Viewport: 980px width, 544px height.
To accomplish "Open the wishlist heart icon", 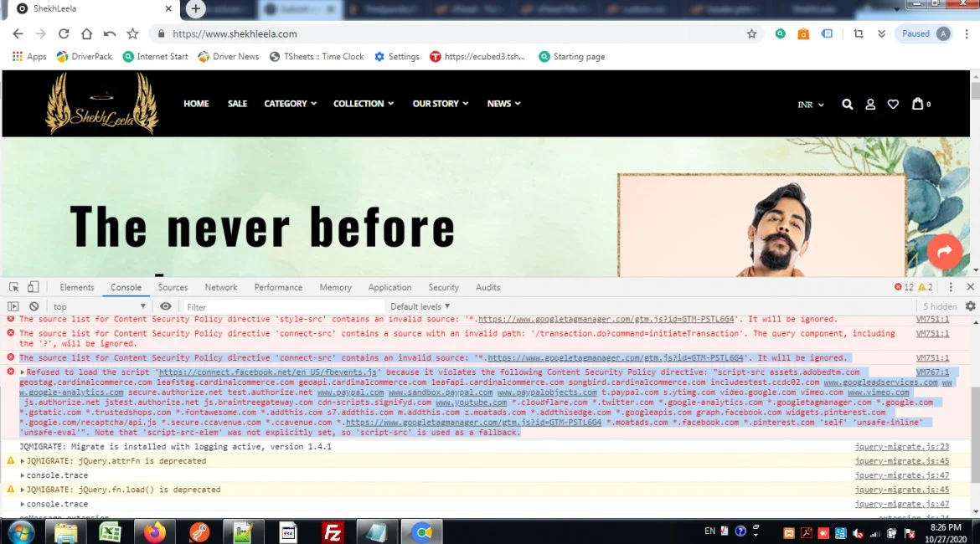I will point(893,104).
